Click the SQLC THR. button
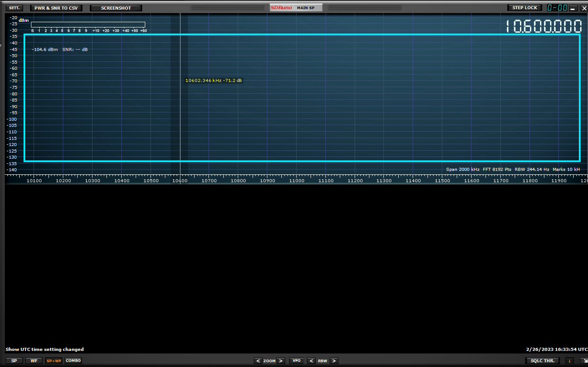Image resolution: width=588 pixels, height=367 pixels. (543, 361)
